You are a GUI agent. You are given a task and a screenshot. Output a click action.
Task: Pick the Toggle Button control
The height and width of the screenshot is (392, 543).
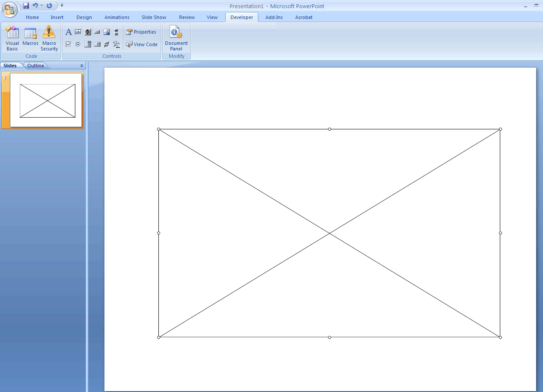[x=107, y=44]
